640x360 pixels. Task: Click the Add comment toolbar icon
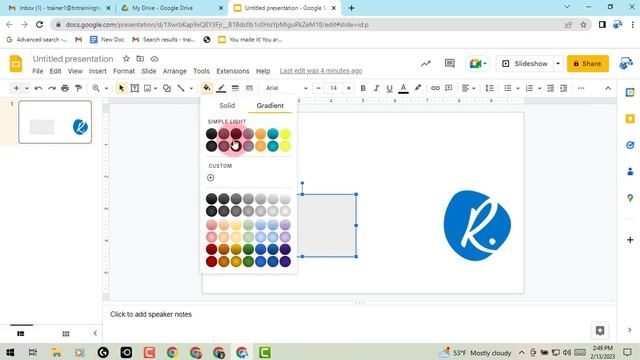449,88
